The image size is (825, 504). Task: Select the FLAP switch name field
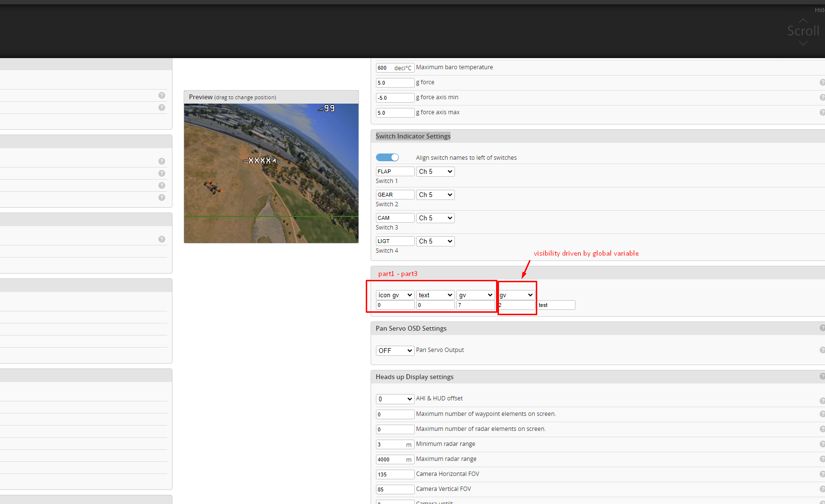(395, 171)
